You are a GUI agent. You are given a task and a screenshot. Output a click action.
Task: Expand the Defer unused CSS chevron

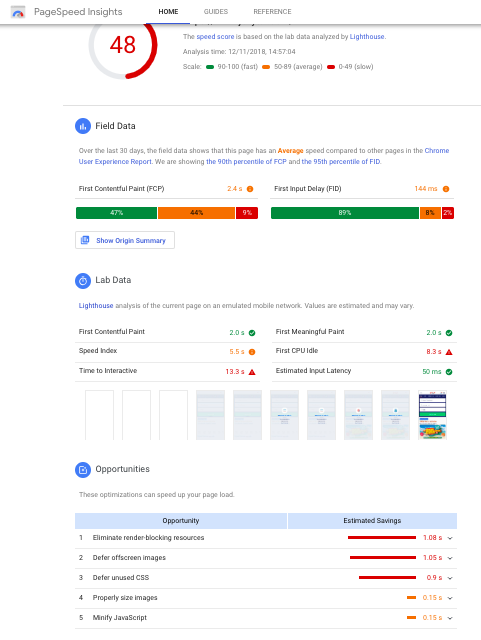[450, 578]
